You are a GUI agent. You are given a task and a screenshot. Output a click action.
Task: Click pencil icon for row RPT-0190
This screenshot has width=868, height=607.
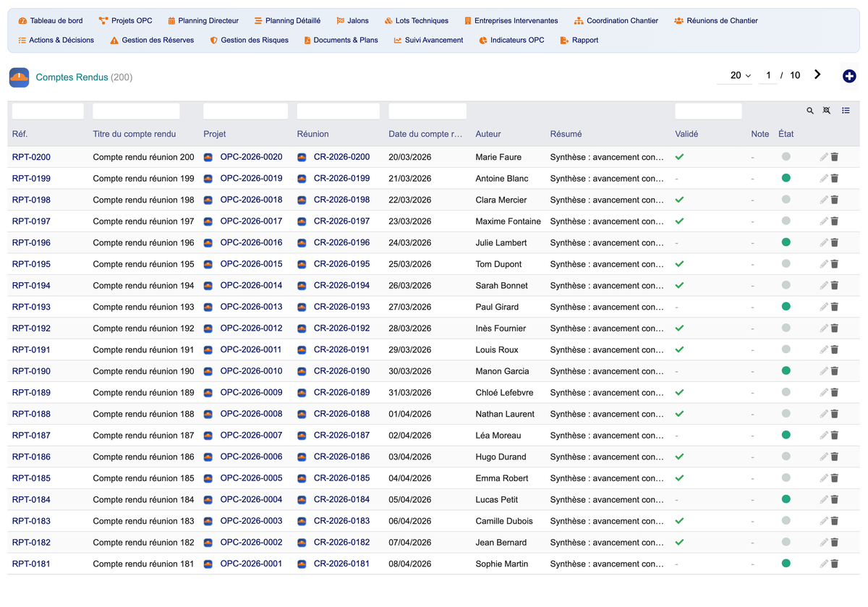click(x=824, y=371)
